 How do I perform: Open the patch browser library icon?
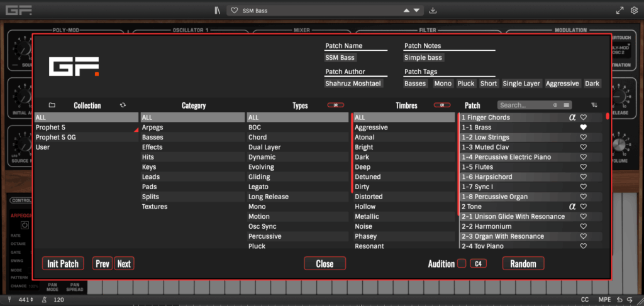pos(217,11)
